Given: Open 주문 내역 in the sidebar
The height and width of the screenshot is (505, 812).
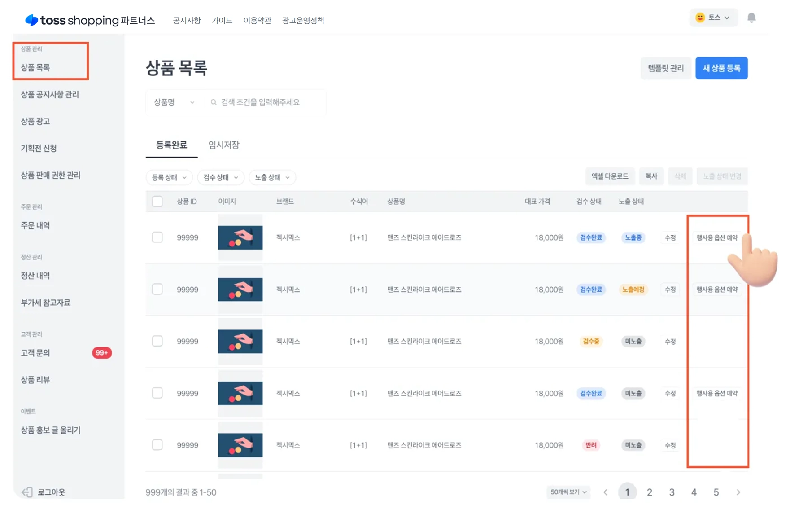Looking at the screenshot, I should [35, 225].
